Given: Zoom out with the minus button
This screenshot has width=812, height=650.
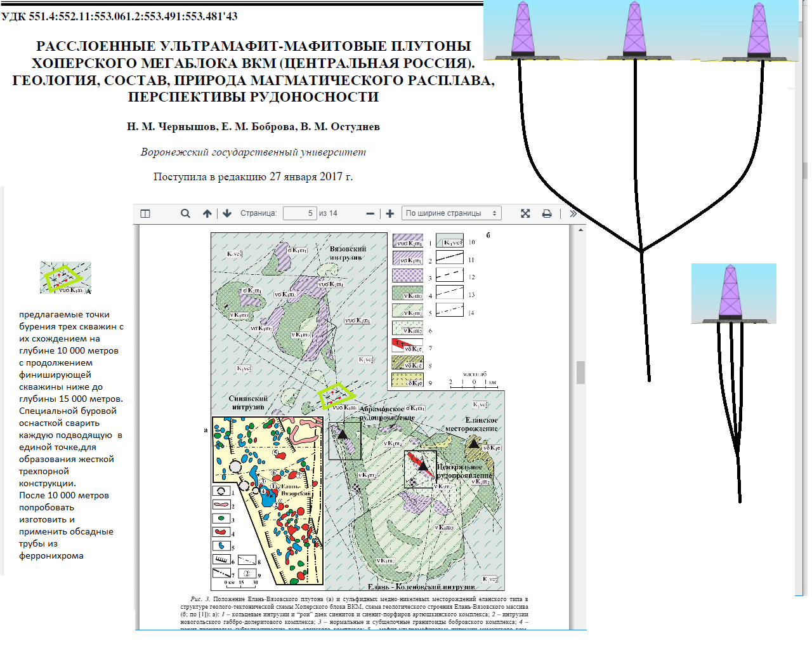Looking at the screenshot, I should click(x=370, y=214).
